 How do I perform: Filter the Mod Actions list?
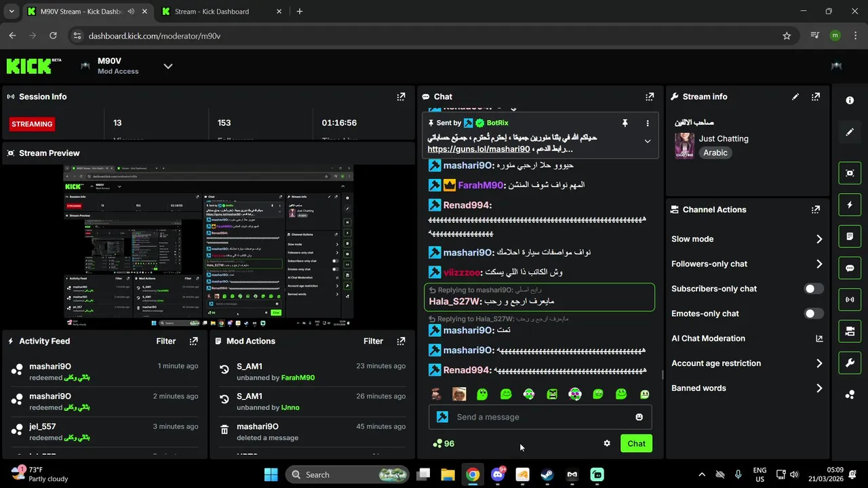pyautogui.click(x=373, y=341)
